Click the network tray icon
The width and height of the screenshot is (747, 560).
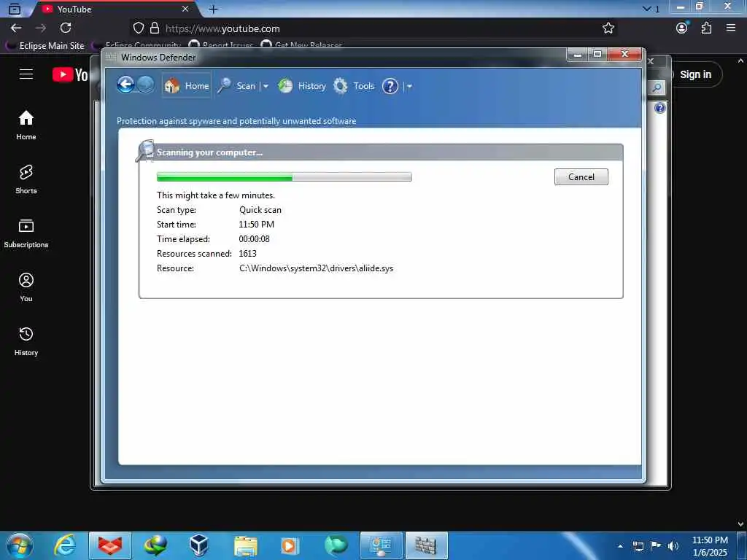point(638,546)
